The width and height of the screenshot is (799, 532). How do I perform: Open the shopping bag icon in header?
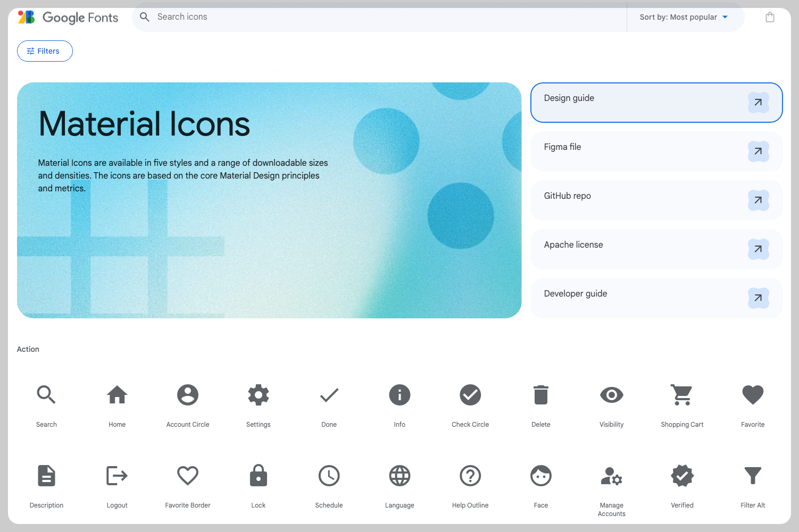[x=770, y=17]
